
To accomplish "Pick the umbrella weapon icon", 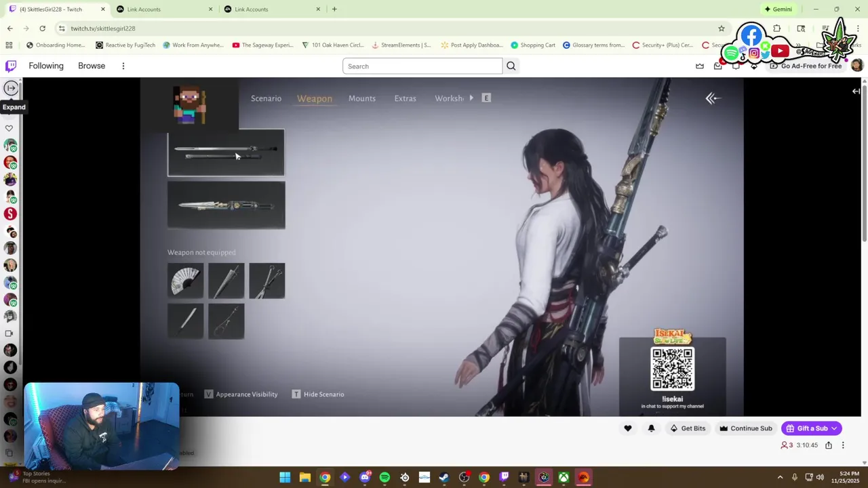I will 226,281.
